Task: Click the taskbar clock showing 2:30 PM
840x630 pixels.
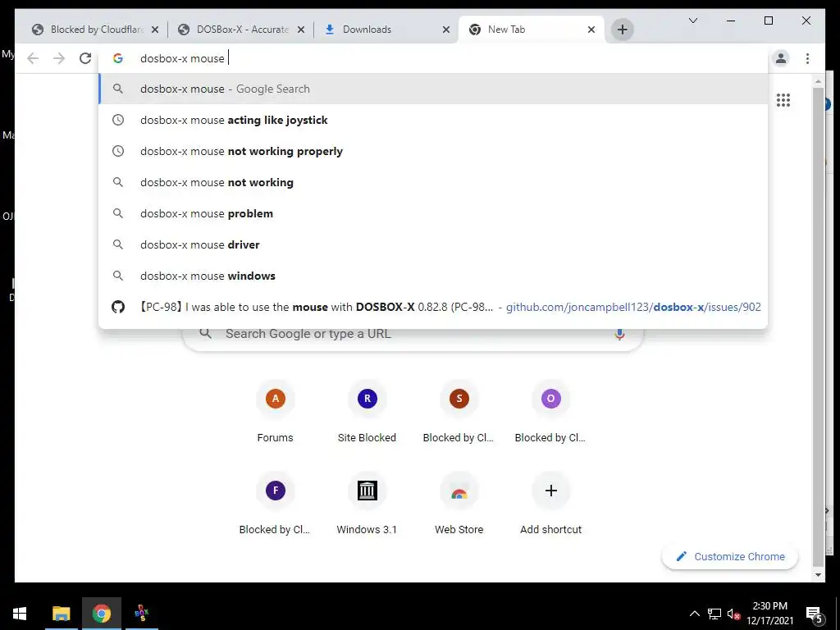Action: (769, 614)
